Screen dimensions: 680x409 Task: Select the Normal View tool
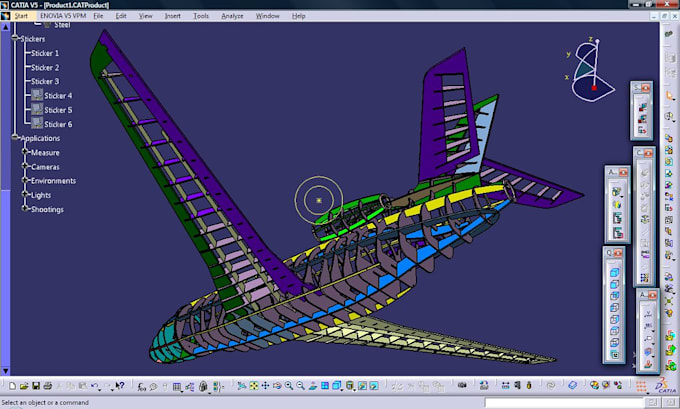pyautogui.click(x=313, y=386)
